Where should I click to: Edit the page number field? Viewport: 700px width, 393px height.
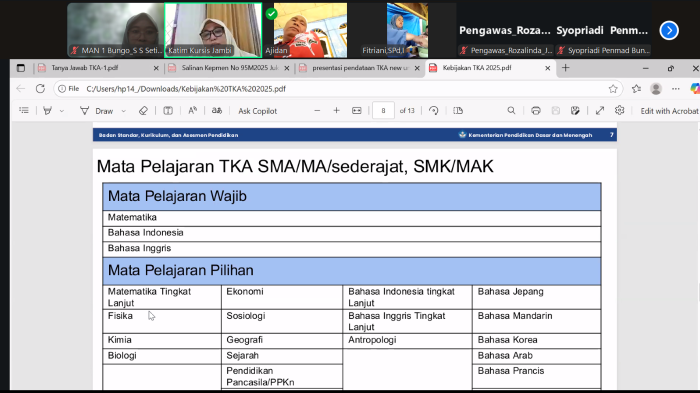coord(383,110)
